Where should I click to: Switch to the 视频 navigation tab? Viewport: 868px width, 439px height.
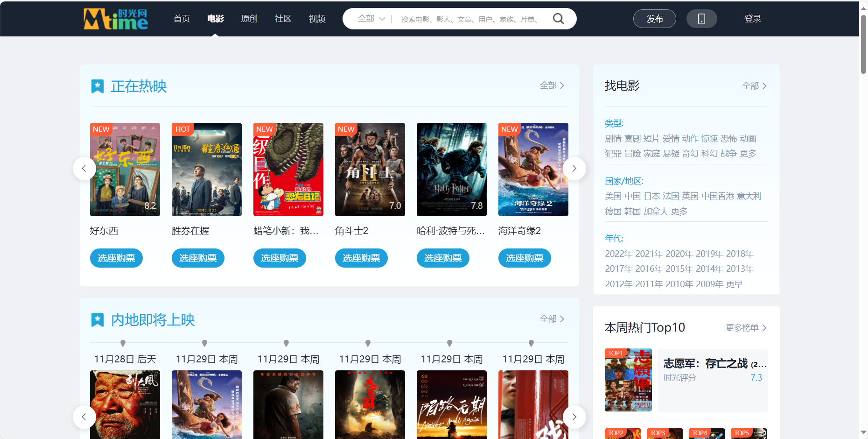(x=317, y=19)
